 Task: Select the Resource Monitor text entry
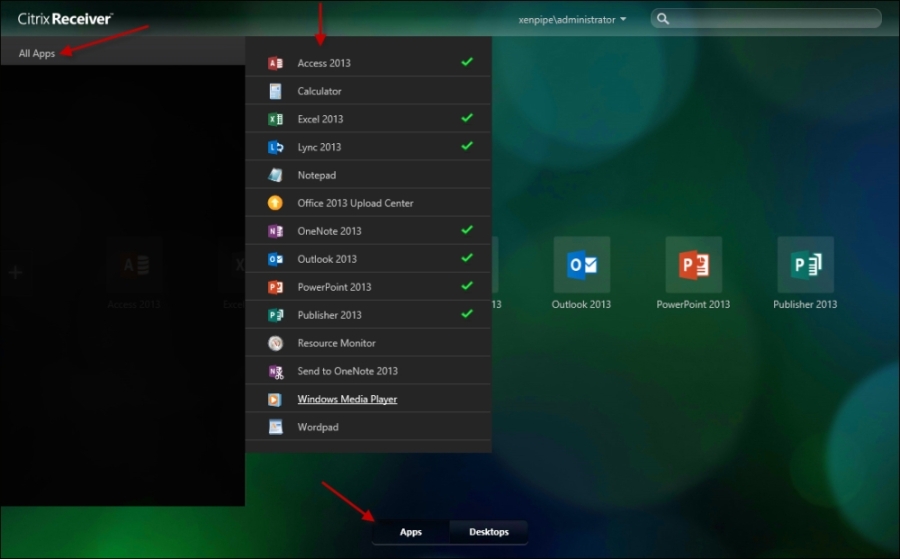336,343
